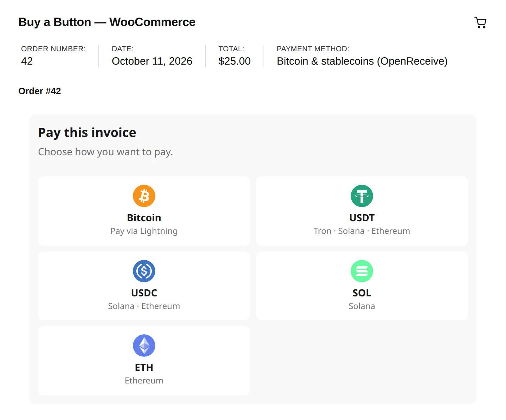Open the shopping cart icon
Image resolution: width=506 pixels, height=420 pixels.
480,22
